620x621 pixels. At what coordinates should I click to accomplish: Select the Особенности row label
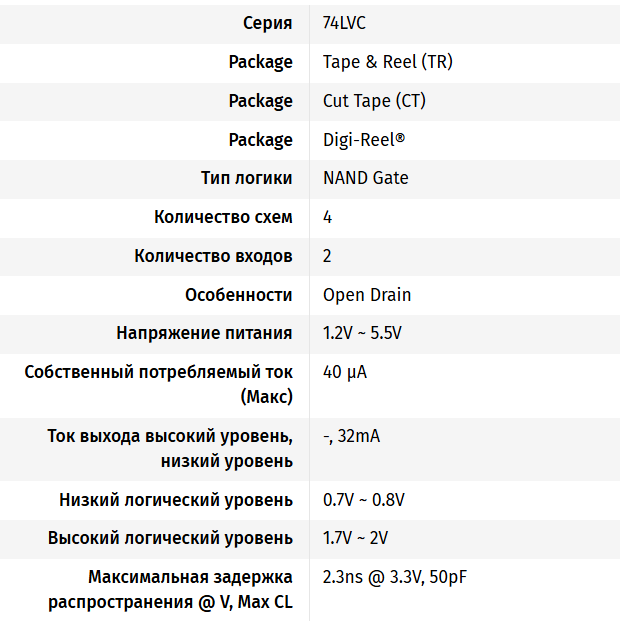click(238, 295)
